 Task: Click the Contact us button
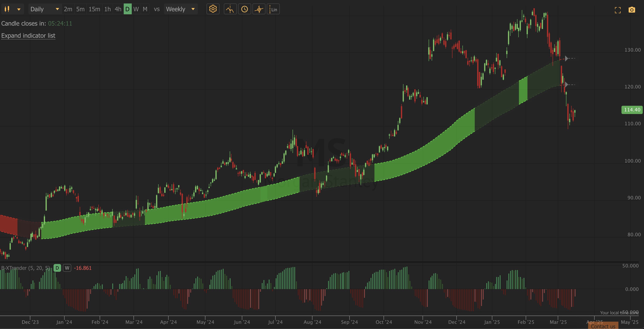[x=603, y=326]
